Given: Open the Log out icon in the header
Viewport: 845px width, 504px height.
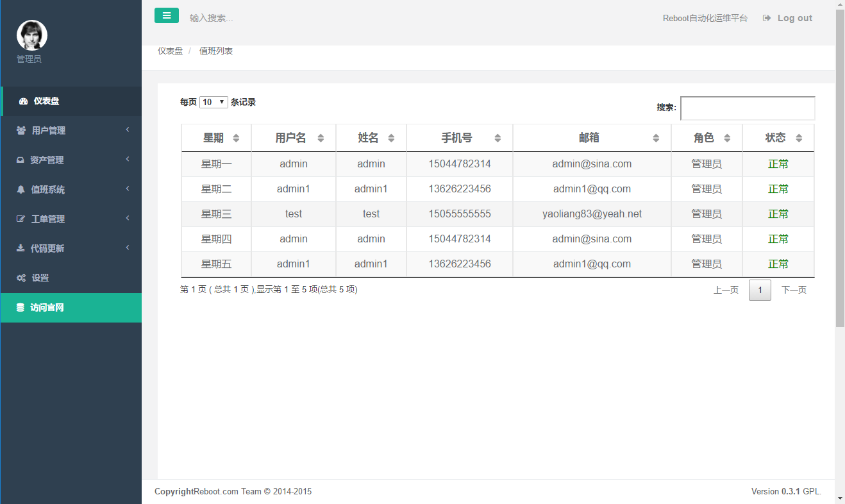Looking at the screenshot, I should 767,17.
